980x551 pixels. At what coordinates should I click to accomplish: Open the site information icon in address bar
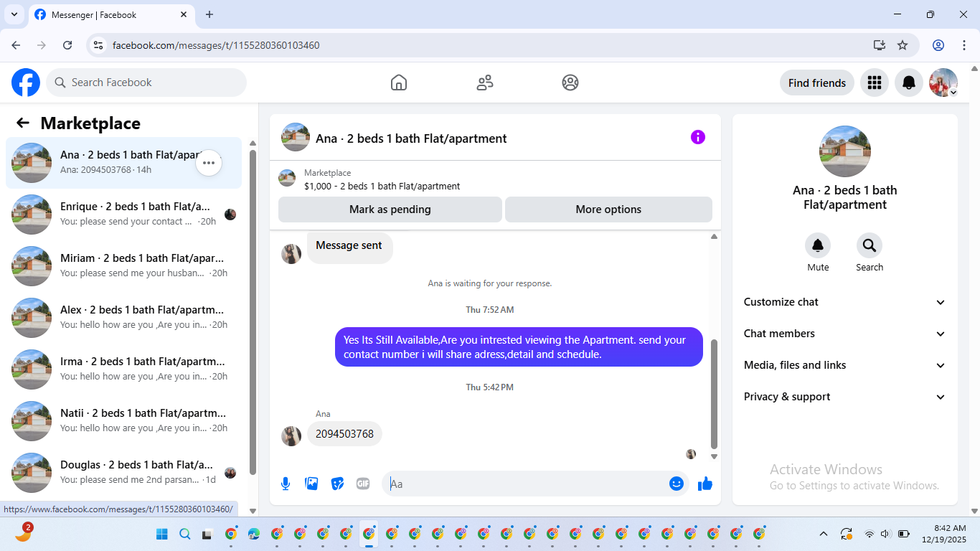[x=99, y=45]
